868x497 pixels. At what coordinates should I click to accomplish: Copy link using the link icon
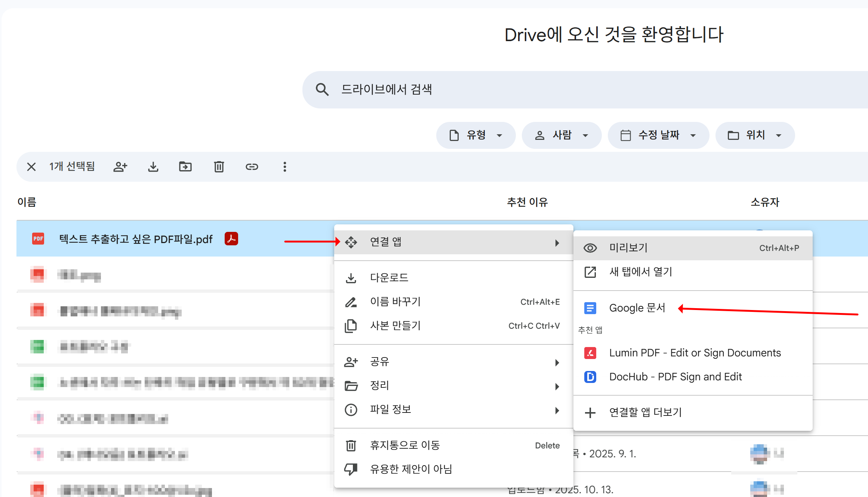point(252,167)
